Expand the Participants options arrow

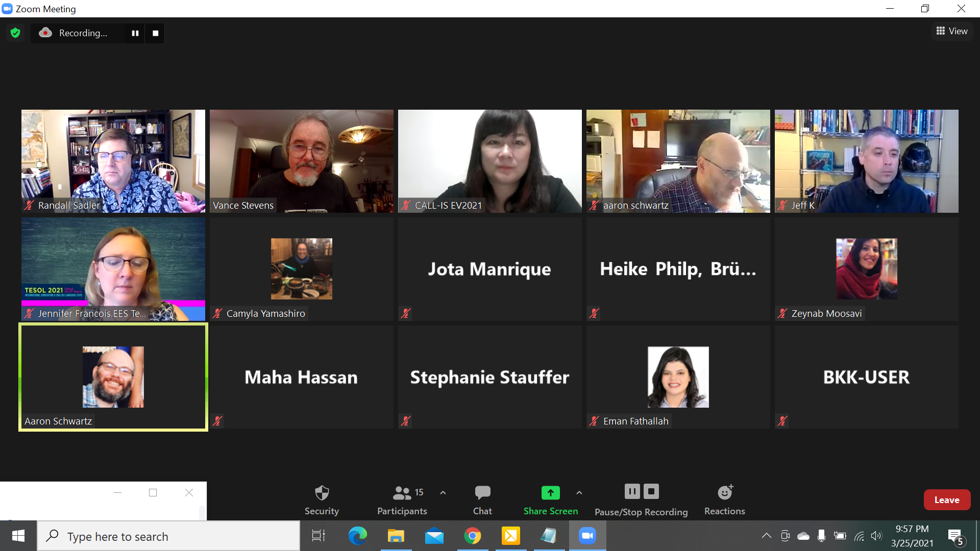pyautogui.click(x=443, y=493)
